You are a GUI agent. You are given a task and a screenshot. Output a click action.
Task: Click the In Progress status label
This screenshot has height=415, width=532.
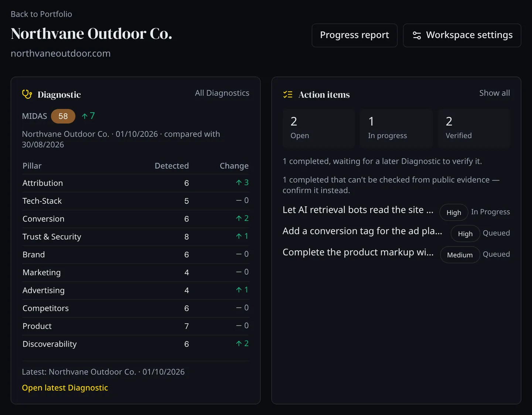click(x=490, y=212)
